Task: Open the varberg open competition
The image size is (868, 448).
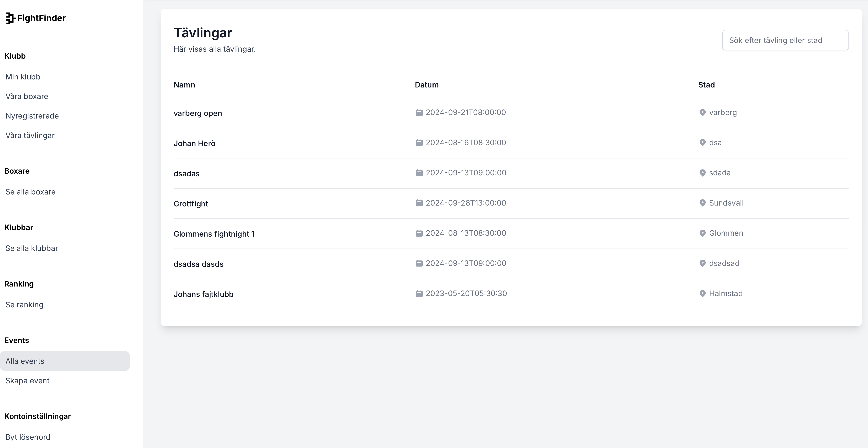Action: point(198,113)
